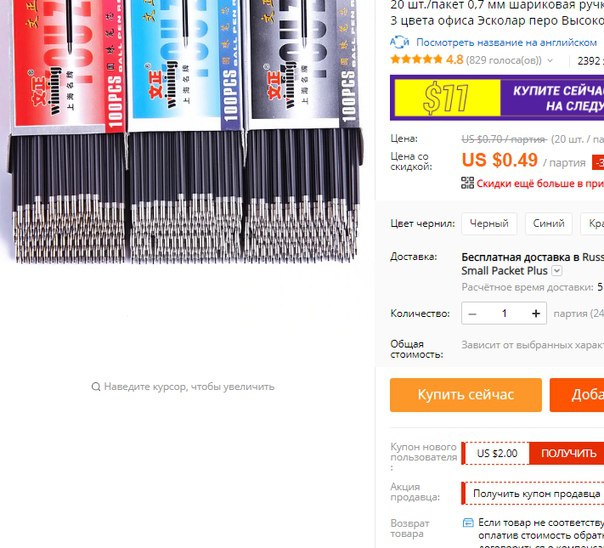This screenshot has height=548, width=604.
Task: Select the partially visible red ink option
Action: tap(592, 223)
